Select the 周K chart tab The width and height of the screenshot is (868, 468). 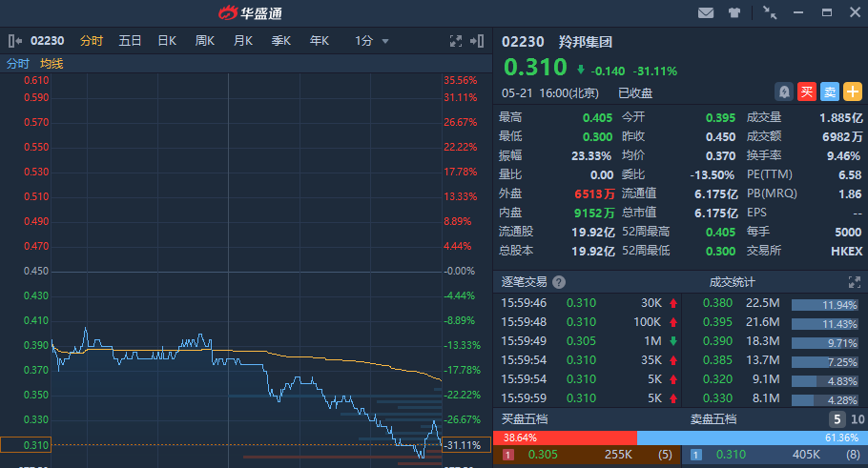pos(204,41)
